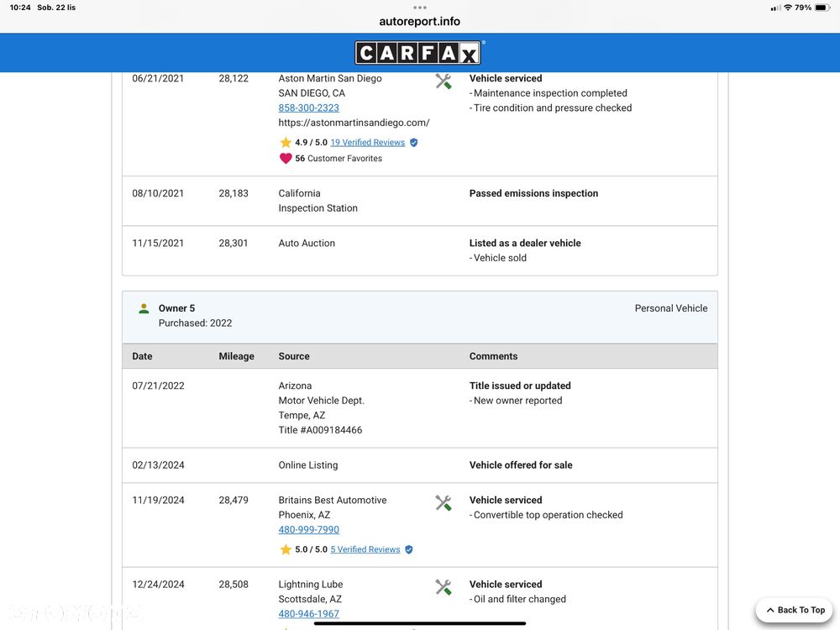Screen dimensions: 840x630
Task: Click the Owner 5 person icon
Action: tap(144, 308)
